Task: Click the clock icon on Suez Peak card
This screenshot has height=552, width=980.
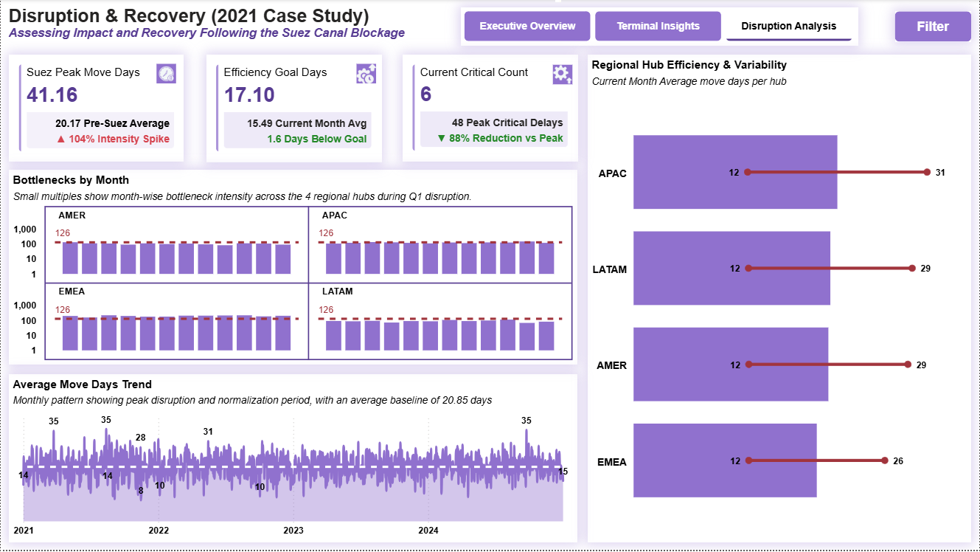Action: tap(166, 74)
